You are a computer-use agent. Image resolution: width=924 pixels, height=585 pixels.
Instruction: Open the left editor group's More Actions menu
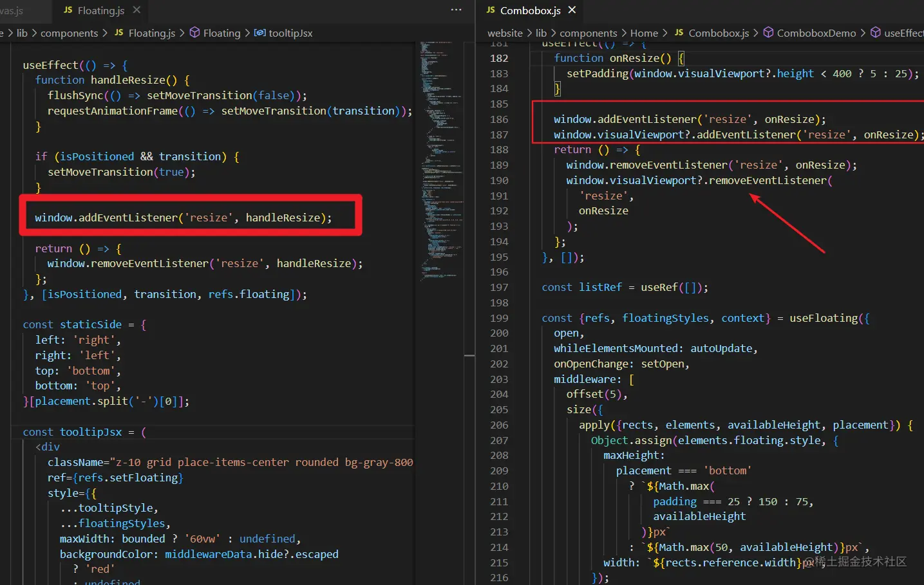coord(456,10)
